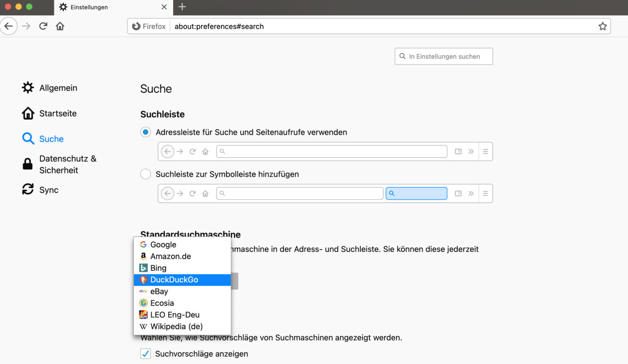Open Startseite settings in sidebar
The image size is (628, 364).
tap(58, 113)
